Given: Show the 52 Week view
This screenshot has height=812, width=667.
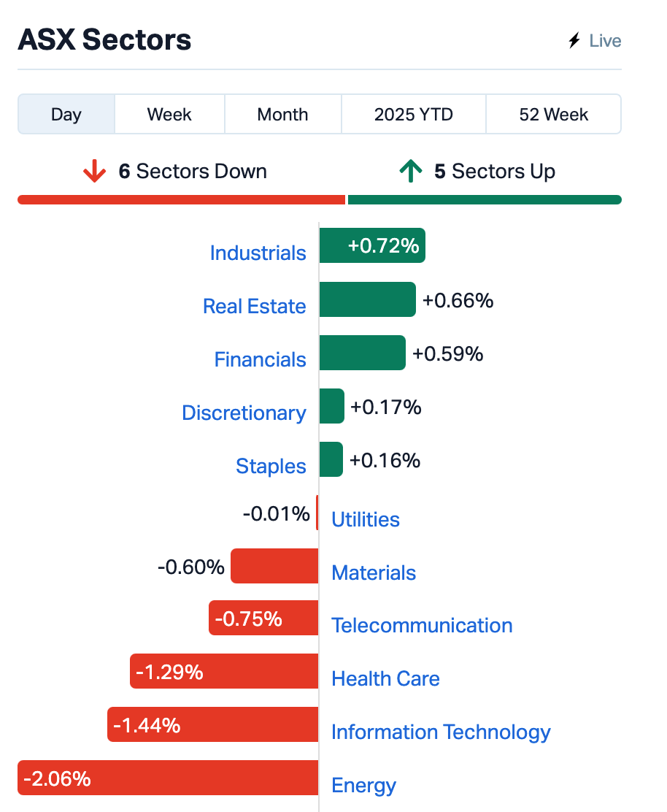Looking at the screenshot, I should pyautogui.click(x=553, y=114).
